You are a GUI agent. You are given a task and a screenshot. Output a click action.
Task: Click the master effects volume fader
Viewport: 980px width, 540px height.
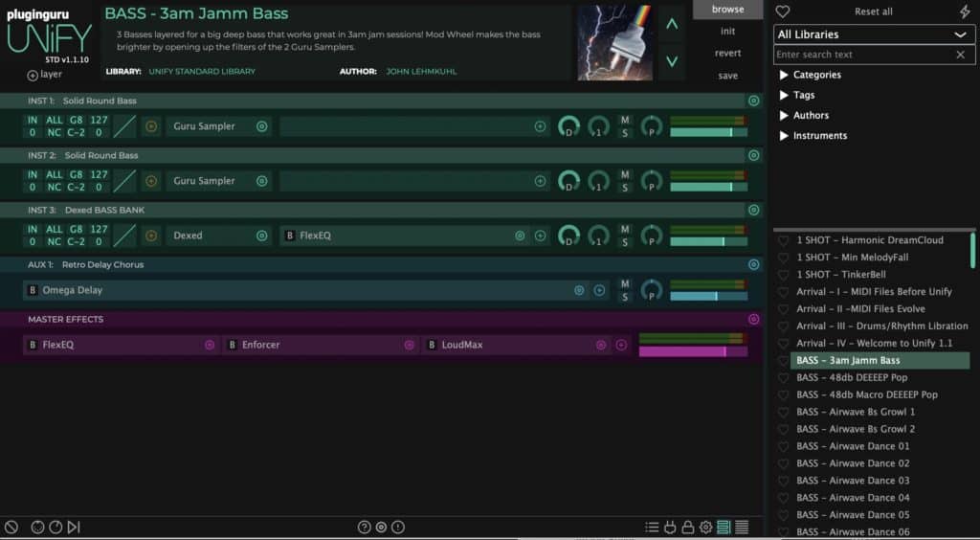[x=693, y=352]
